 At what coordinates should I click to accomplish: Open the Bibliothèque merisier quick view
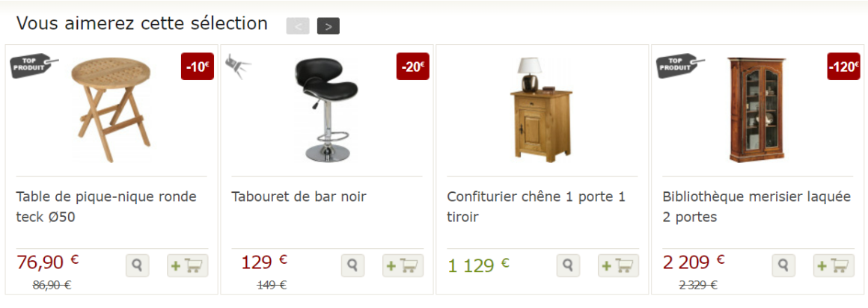click(783, 265)
